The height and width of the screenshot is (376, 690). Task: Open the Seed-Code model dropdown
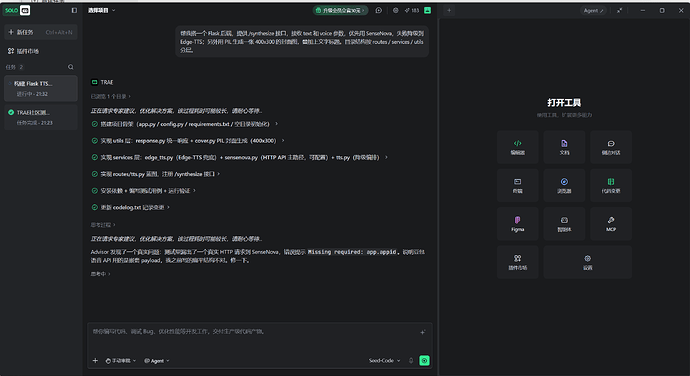(x=384, y=361)
